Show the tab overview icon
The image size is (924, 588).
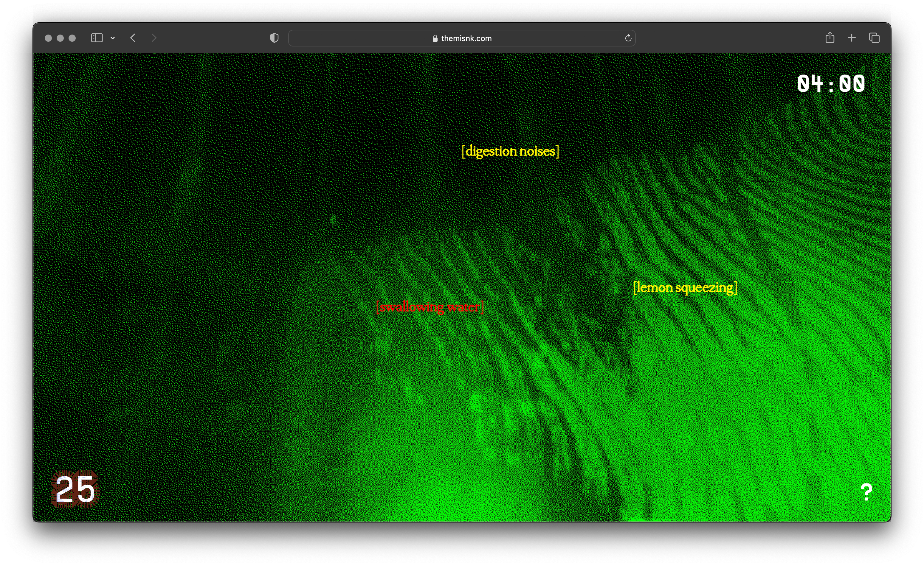(x=875, y=38)
